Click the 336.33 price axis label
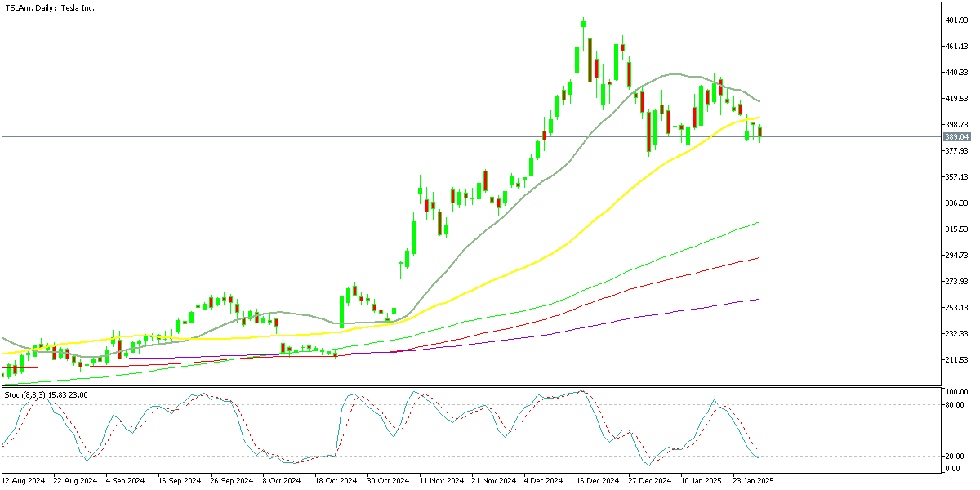This screenshot has height=490, width=980. click(955, 203)
